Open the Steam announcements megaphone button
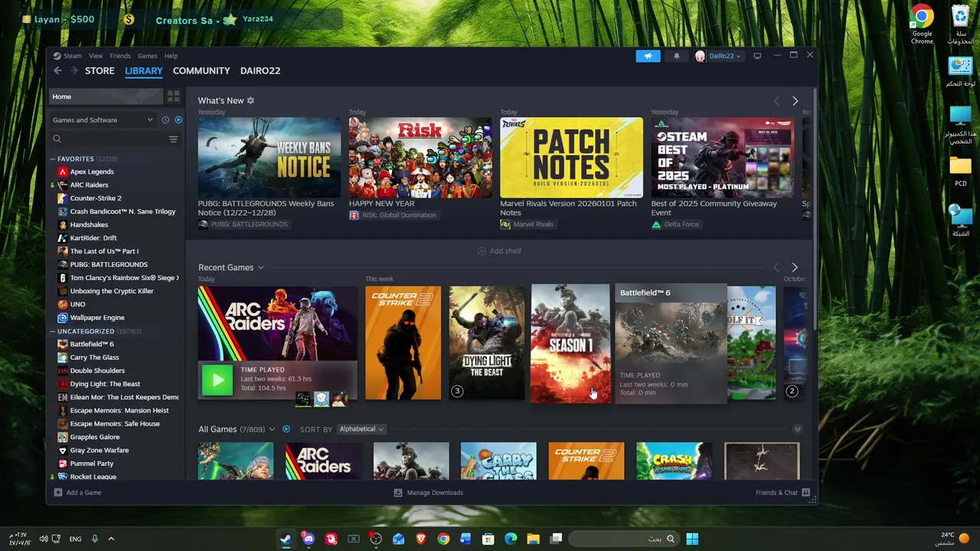980x551 pixels. point(648,56)
